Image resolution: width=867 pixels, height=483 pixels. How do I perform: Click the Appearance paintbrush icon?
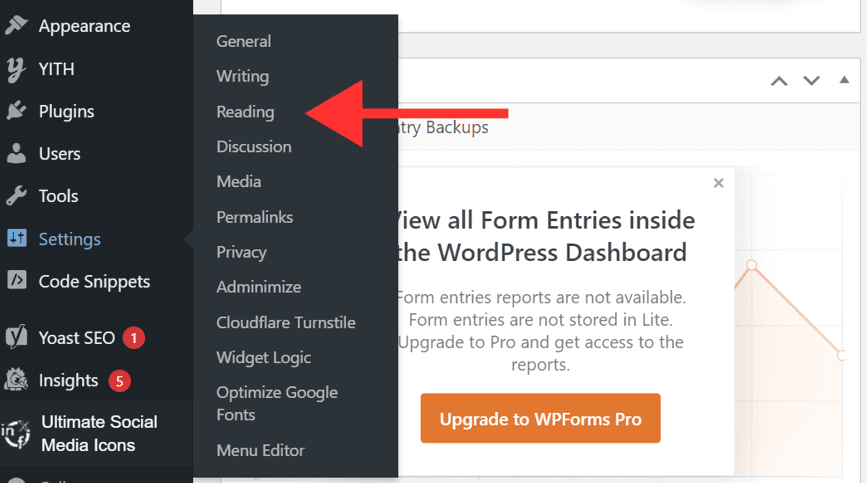pyautogui.click(x=16, y=25)
